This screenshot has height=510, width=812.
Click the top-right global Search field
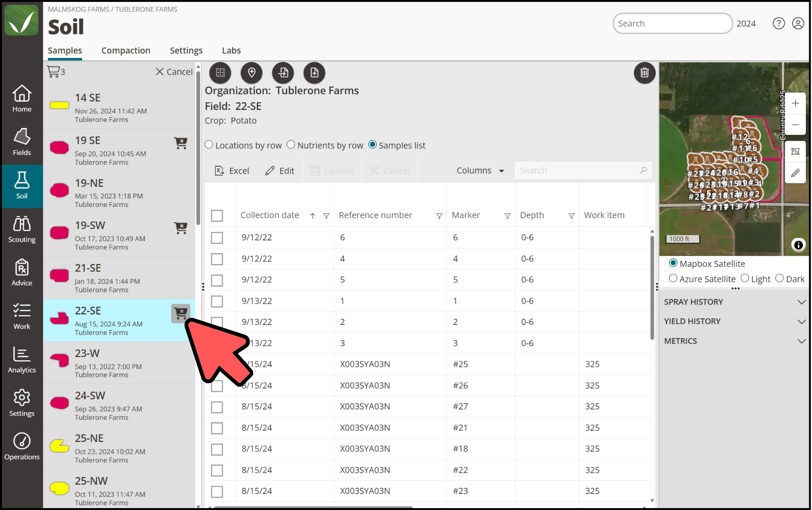[x=672, y=24]
